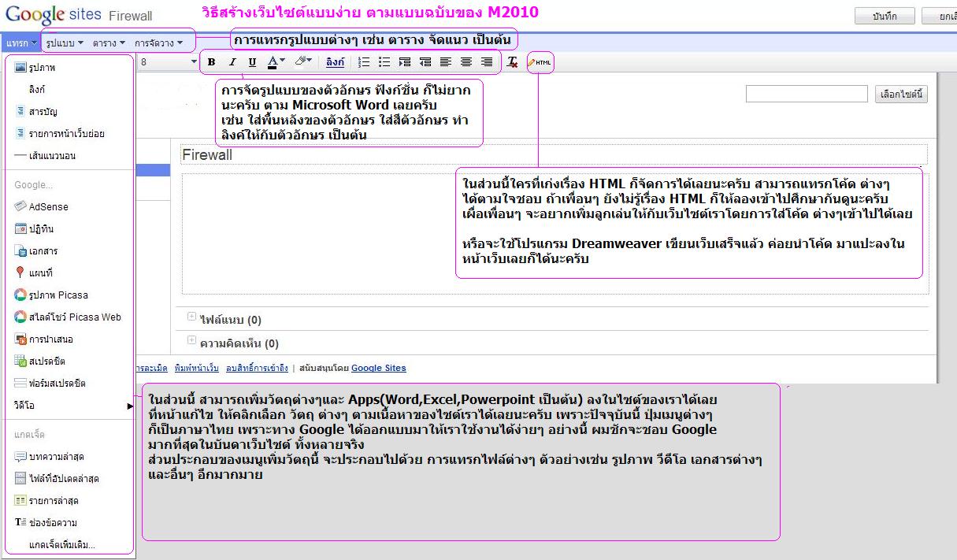Insert สไลด์โชว์ Picasa Web slideshow
Image resolution: width=957 pixels, height=560 pixels.
68,317
